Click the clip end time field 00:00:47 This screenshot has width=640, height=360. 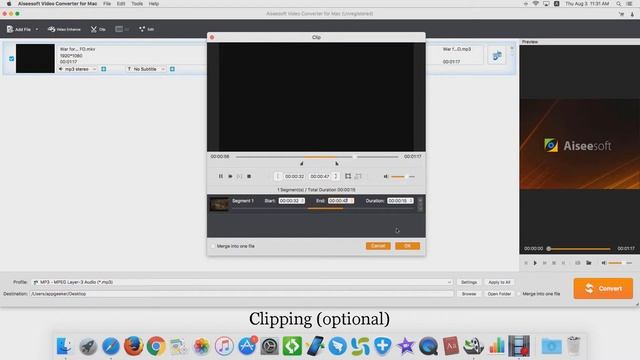click(x=320, y=176)
